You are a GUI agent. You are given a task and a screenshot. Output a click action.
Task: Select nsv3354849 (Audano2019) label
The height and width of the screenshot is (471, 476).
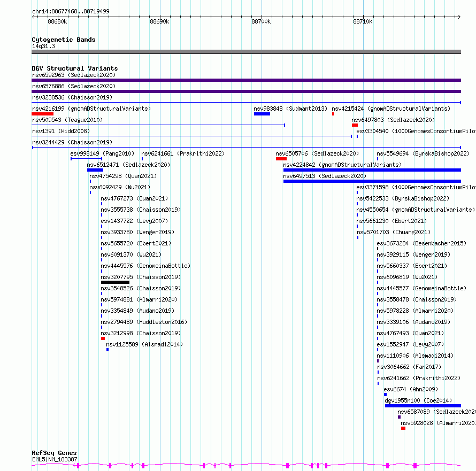pos(137,311)
